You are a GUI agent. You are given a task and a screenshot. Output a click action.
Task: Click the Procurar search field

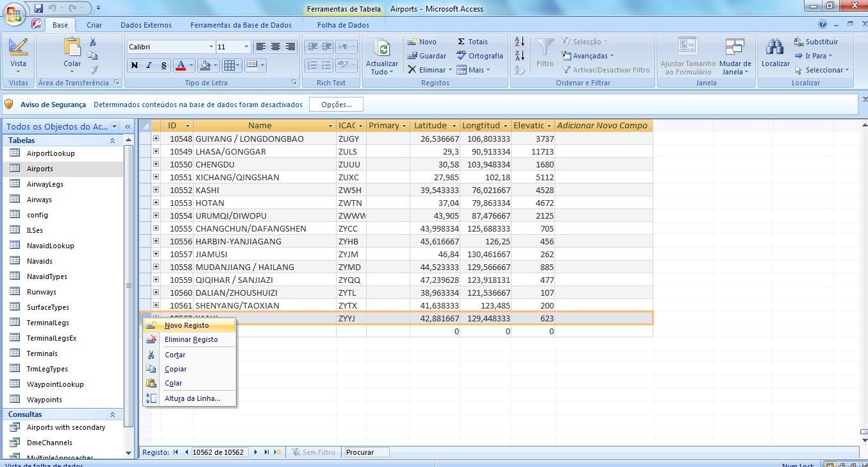367,452
